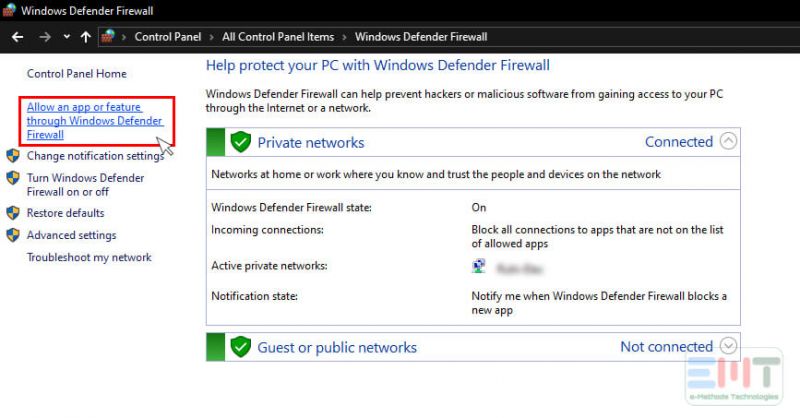The image size is (800, 418).
Task: Click the green shield beside Guest or public networks
Action: pyautogui.click(x=240, y=347)
